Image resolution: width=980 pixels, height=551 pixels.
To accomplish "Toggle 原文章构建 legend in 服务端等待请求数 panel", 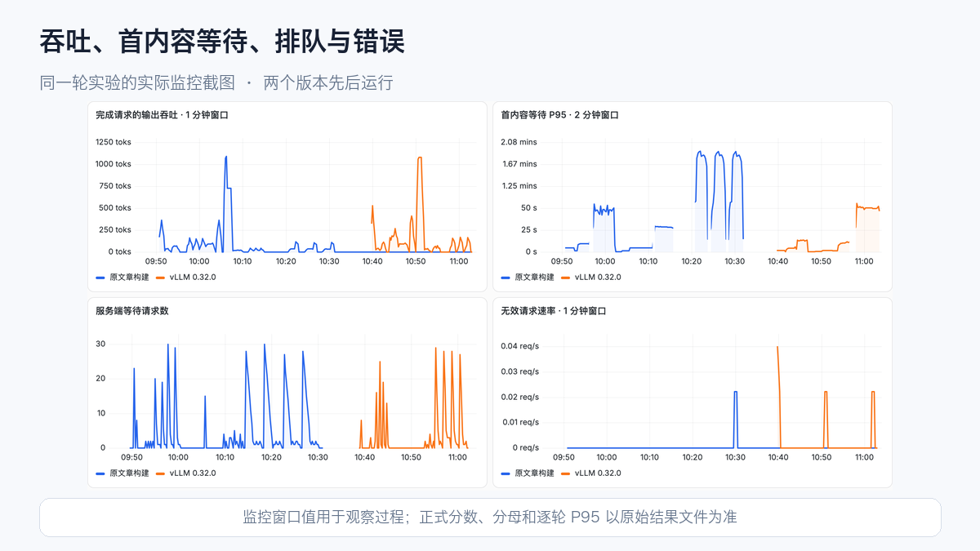I will (122, 473).
